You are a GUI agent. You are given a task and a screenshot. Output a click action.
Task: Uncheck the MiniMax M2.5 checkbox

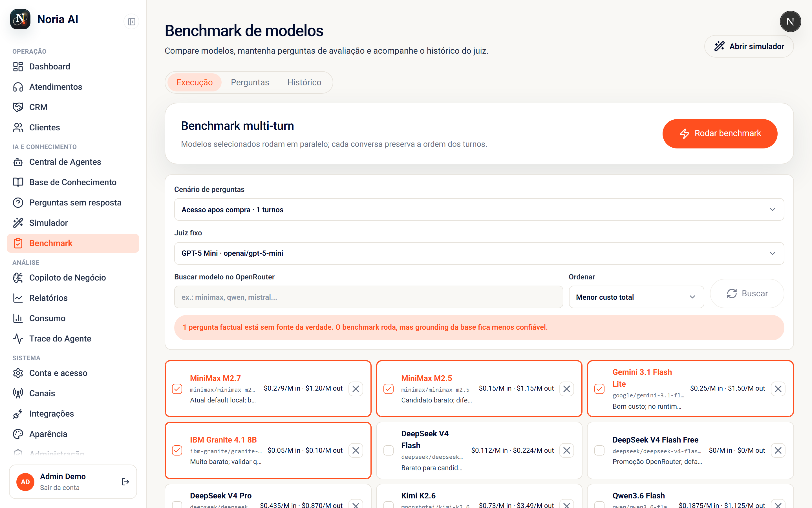tap(389, 389)
